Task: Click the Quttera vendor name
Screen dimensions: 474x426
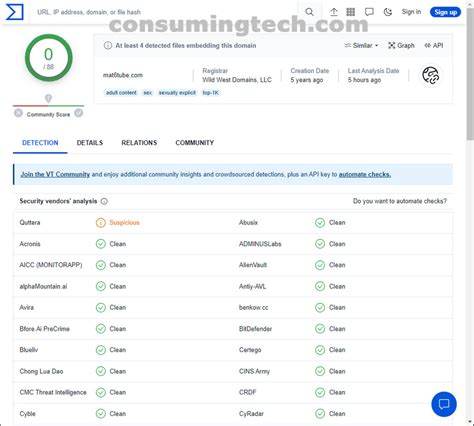Action: (x=30, y=222)
